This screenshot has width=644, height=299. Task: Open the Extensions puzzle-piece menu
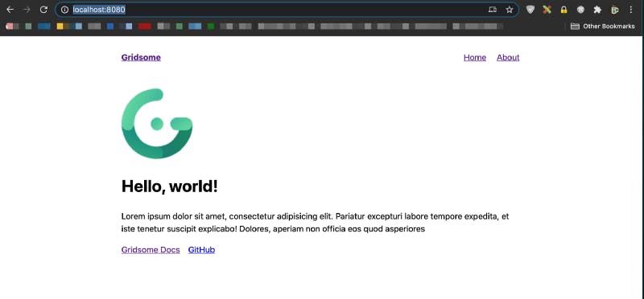597,10
